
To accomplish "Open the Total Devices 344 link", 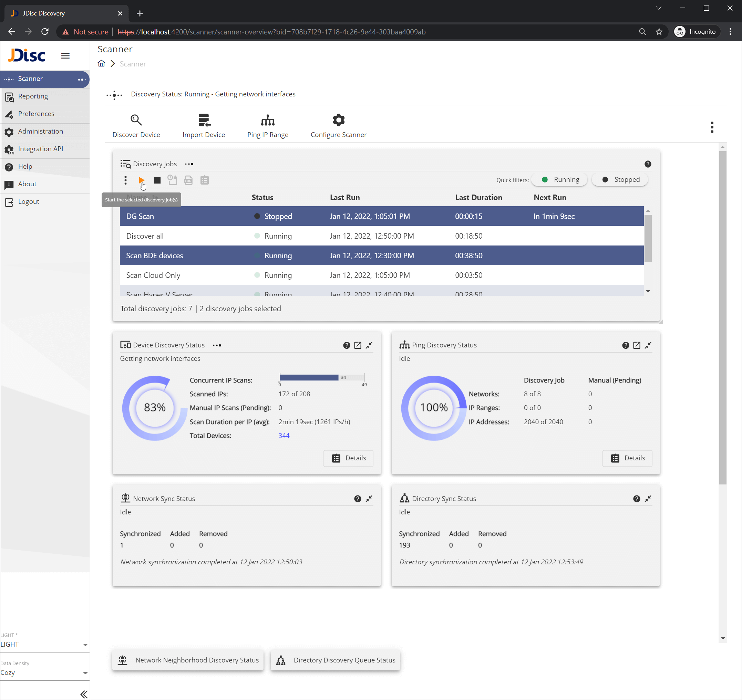I will 284,436.
